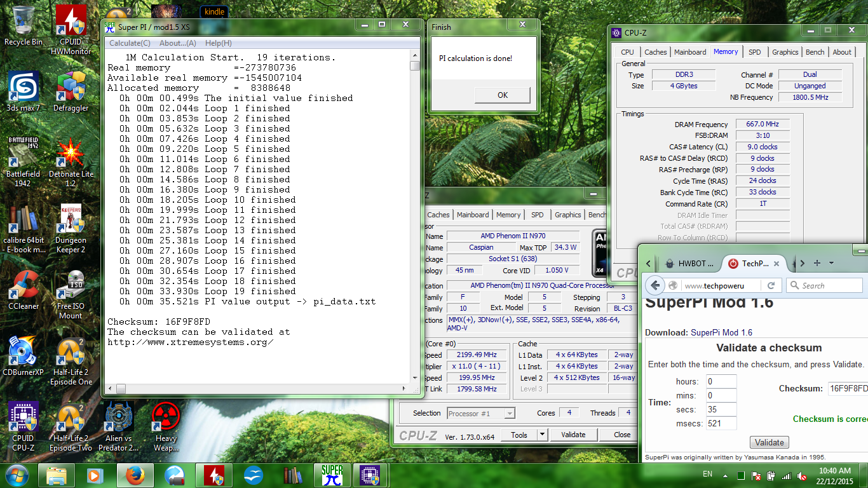Click Tools button in CPU-Z

519,435
